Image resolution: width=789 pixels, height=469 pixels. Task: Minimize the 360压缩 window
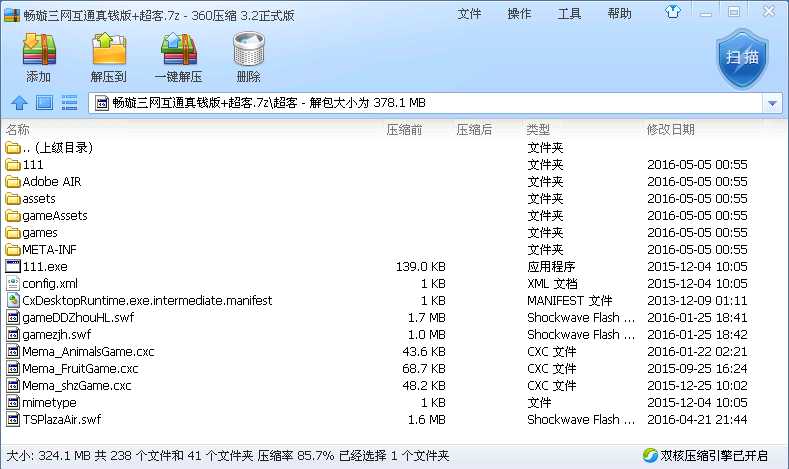tap(705, 12)
